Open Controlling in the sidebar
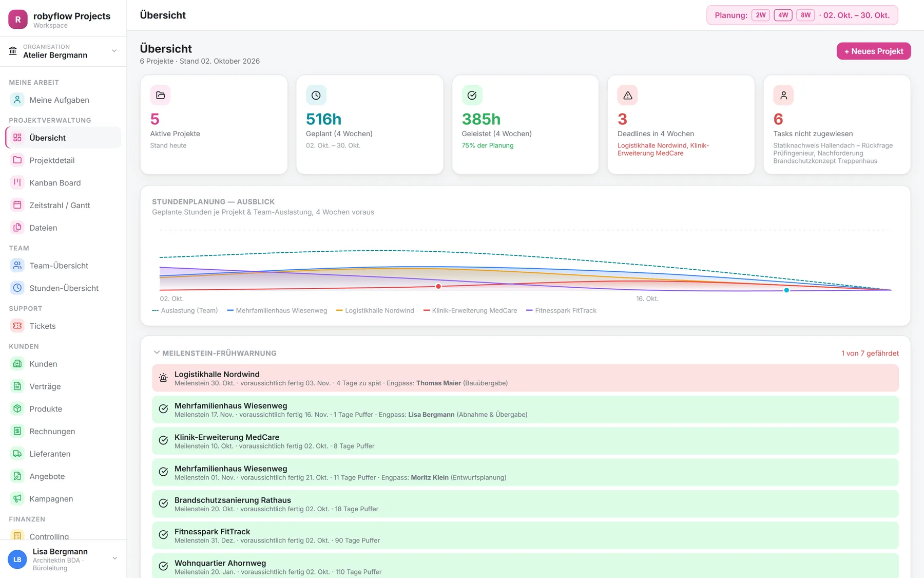Viewport: 924px width, 578px height. 63,536
